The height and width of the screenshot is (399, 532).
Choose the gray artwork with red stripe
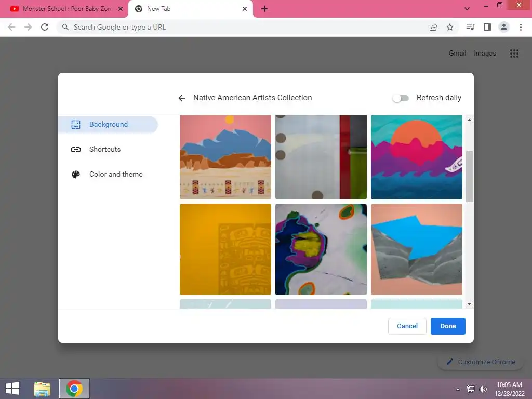pyautogui.click(x=321, y=157)
